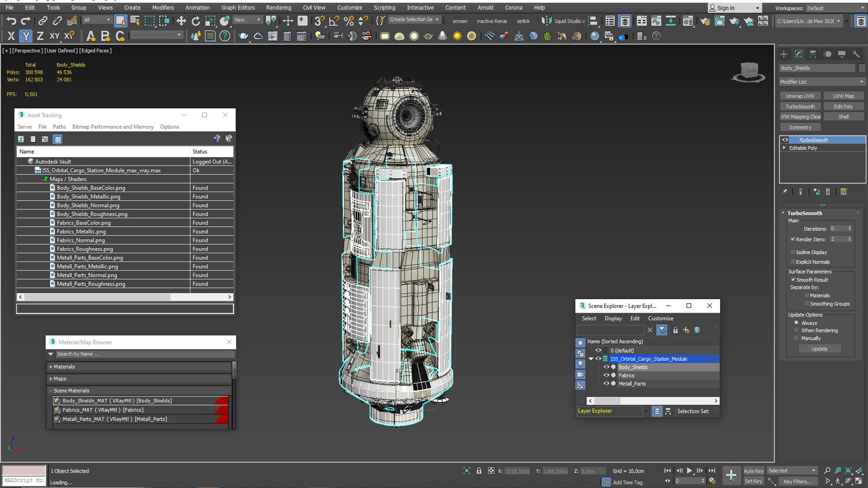This screenshot has height=488, width=868.
Task: Click add-layer plus icon in Scene Explorer
Action: point(686,330)
